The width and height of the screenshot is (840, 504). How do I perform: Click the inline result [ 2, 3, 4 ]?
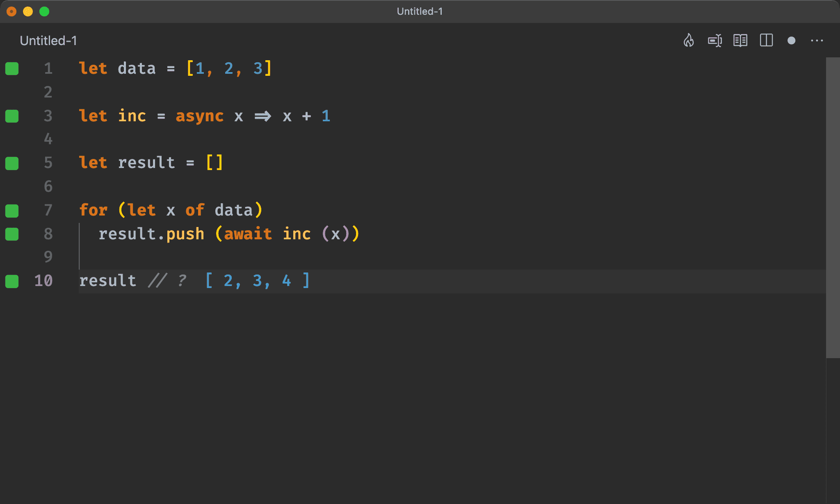257,281
